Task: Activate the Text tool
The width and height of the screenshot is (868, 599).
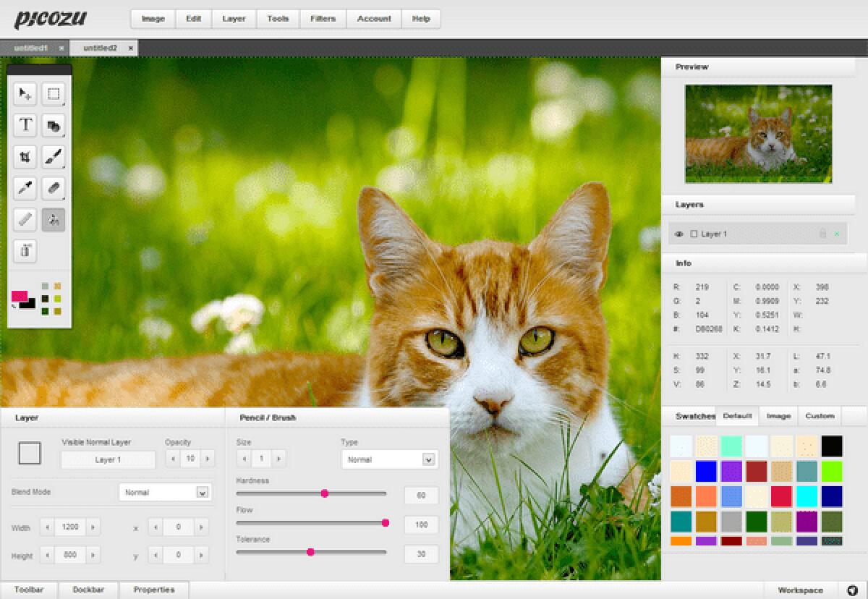Action: click(x=24, y=124)
